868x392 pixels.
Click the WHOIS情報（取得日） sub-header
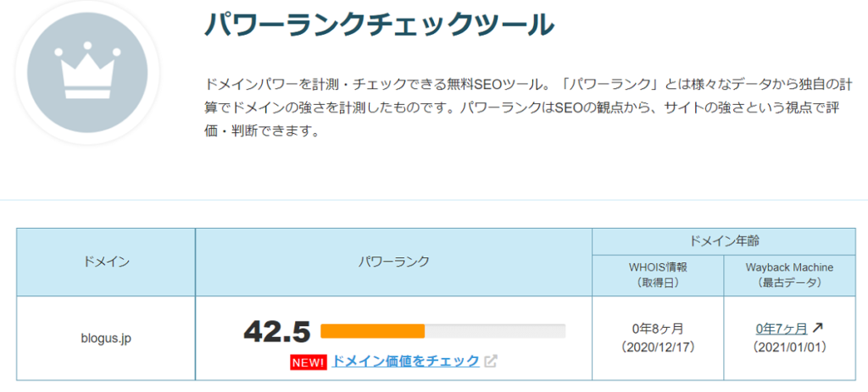(x=658, y=275)
